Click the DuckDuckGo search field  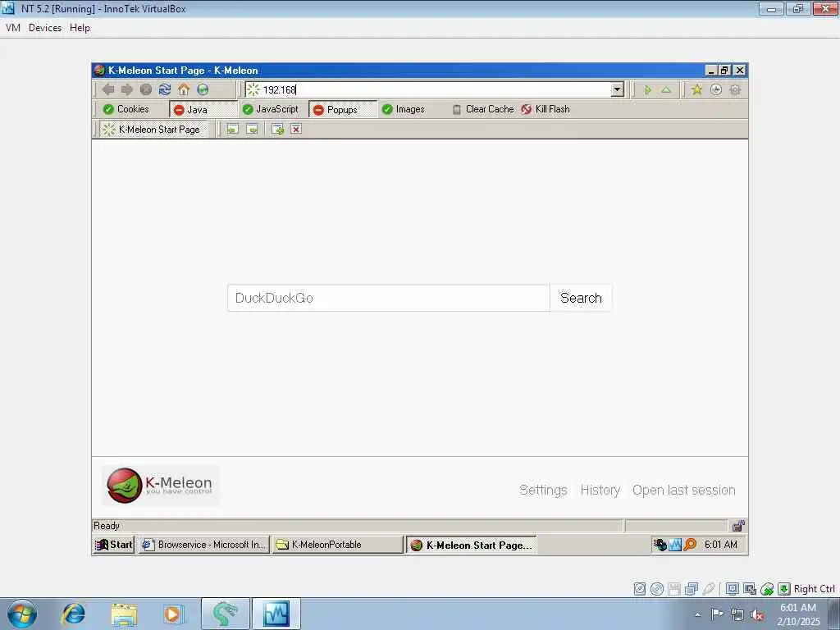[388, 298]
